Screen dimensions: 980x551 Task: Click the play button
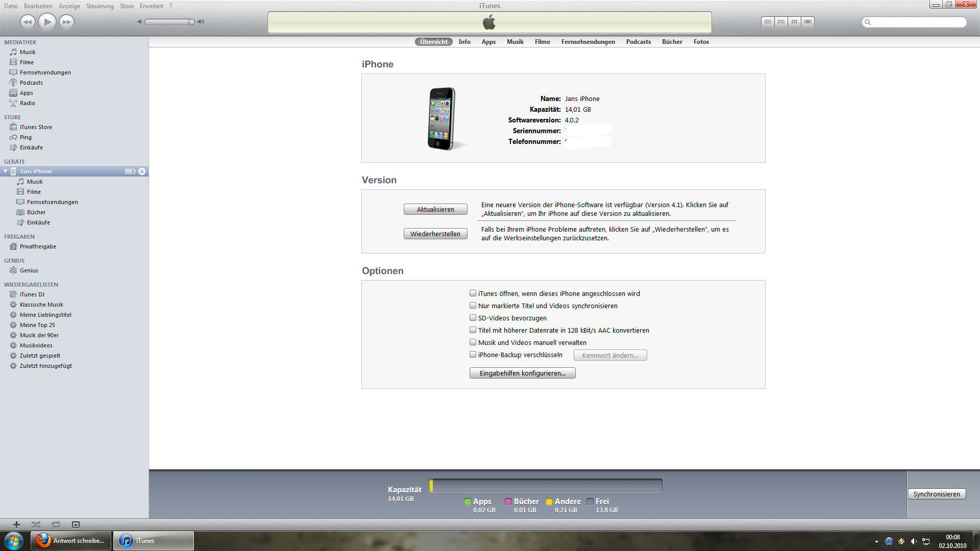[x=47, y=22]
